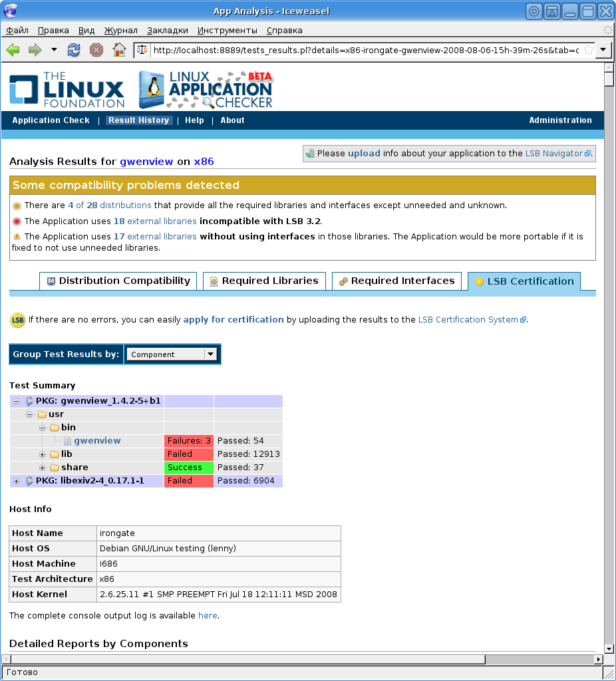Click the share folder icon

pyautogui.click(x=55, y=468)
